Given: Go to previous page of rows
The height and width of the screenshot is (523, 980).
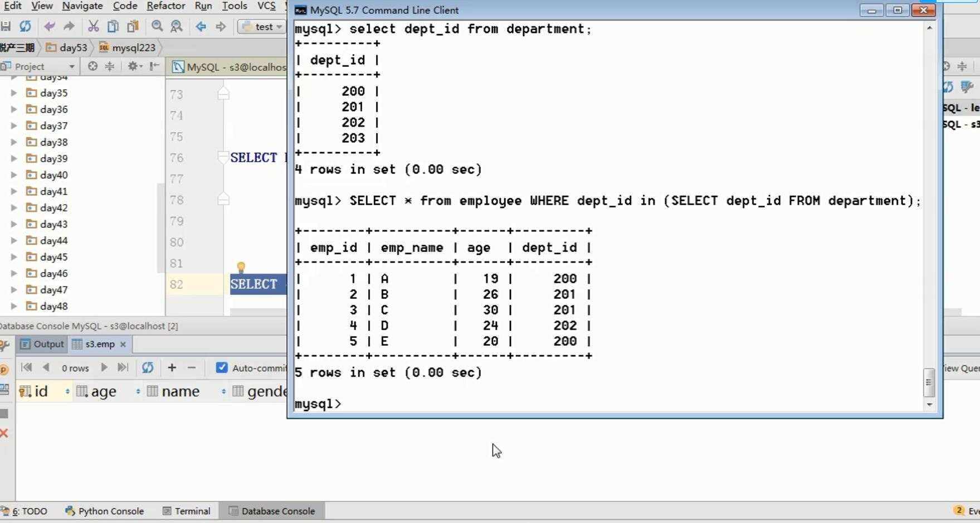Looking at the screenshot, I should click(46, 367).
